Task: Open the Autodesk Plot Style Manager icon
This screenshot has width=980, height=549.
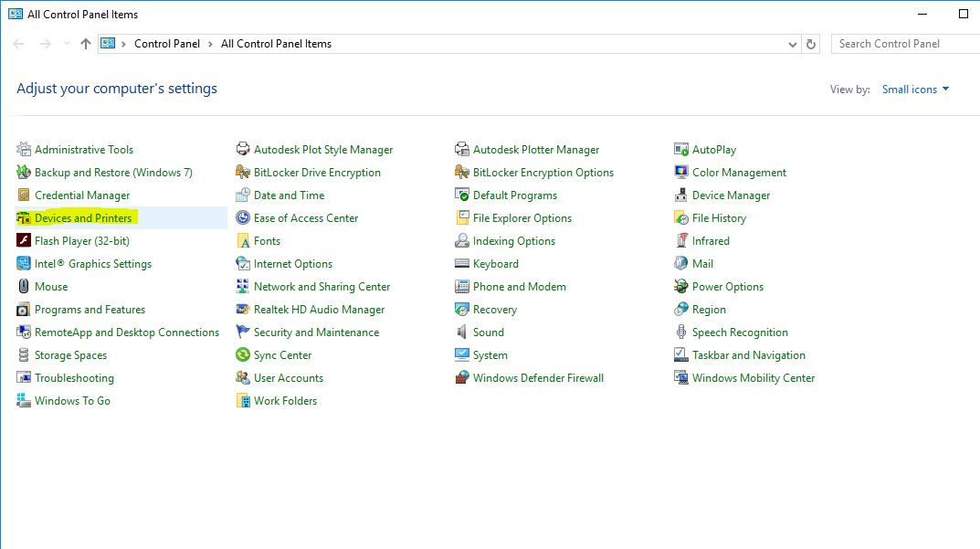Action: click(x=243, y=150)
